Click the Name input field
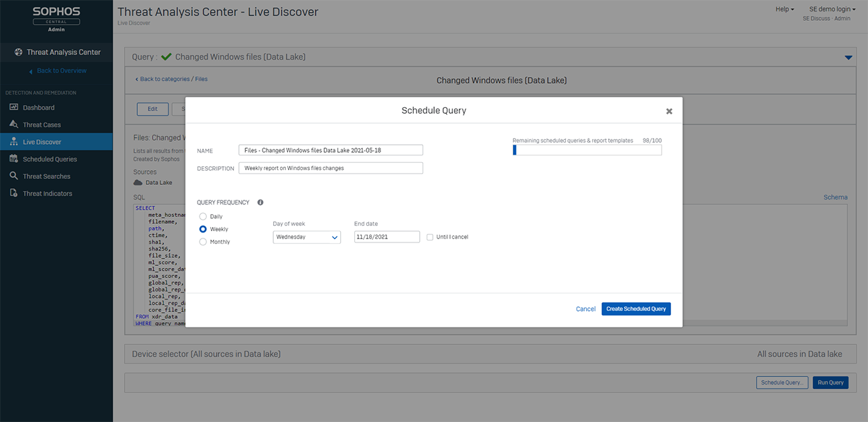Screen dimensions: 868x422 [331, 150]
